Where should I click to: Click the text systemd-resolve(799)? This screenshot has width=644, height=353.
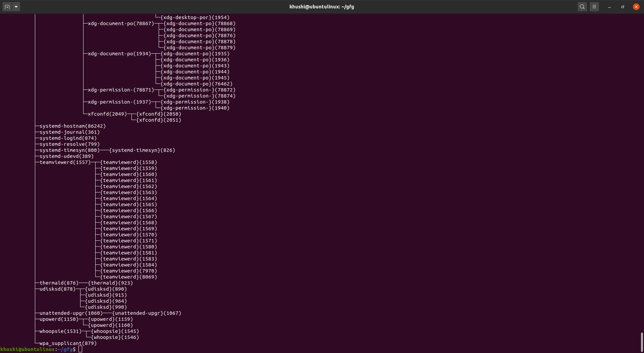pos(70,144)
